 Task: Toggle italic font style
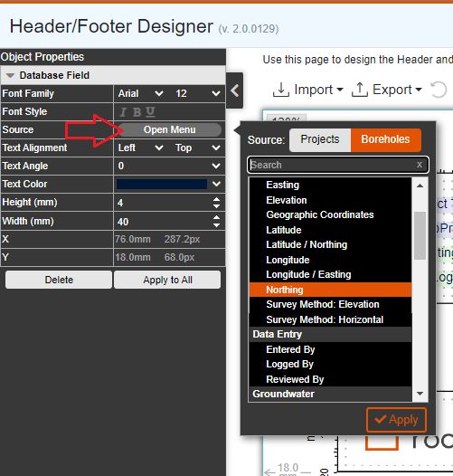coord(123,112)
